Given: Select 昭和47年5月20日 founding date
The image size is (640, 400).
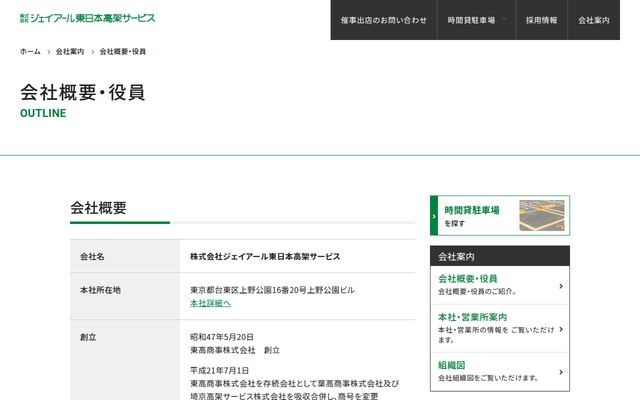Looking at the screenshot, I should (x=222, y=337).
